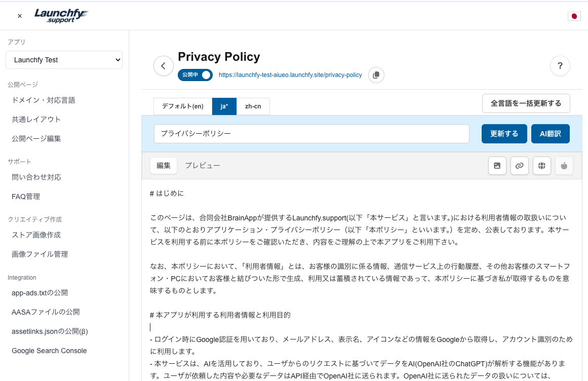Screen dimensions: 588x381
Task: Go back using the left chevron button
Action: (164, 66)
